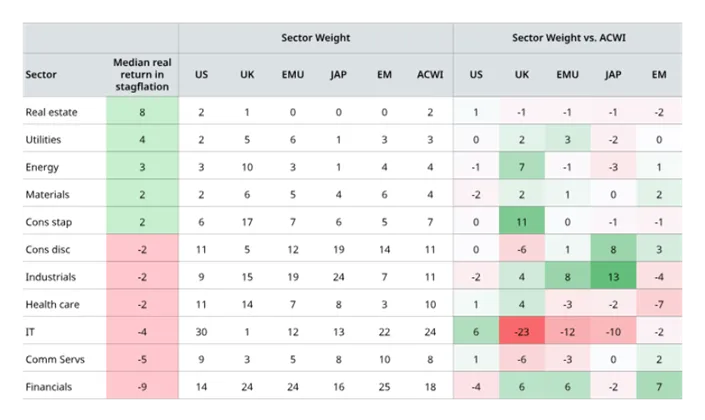
Task: Select the Cons disc row label
Action: click(47, 249)
